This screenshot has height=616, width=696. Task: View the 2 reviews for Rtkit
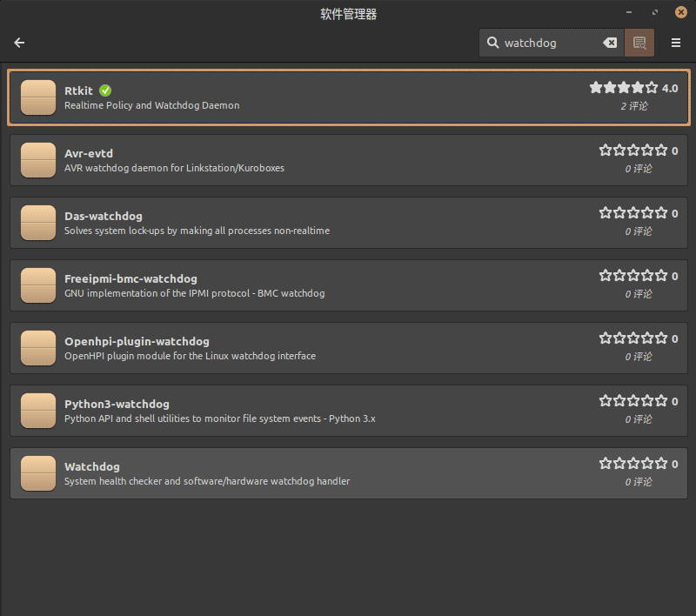pos(638,105)
